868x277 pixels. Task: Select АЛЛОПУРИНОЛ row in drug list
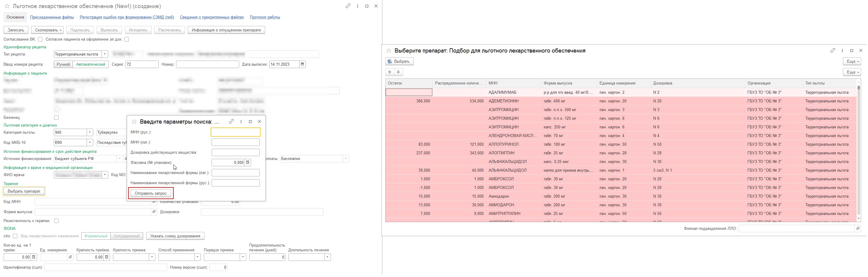pos(621,144)
